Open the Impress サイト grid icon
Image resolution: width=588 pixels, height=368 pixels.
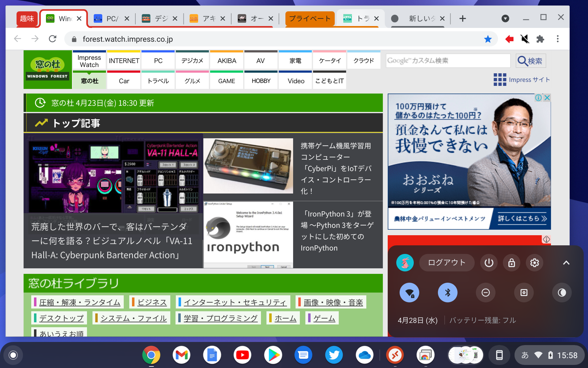point(499,80)
